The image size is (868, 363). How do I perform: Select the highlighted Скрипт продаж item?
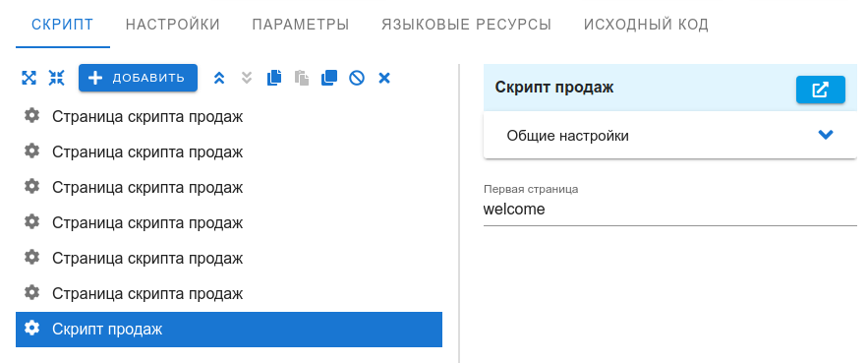click(229, 330)
